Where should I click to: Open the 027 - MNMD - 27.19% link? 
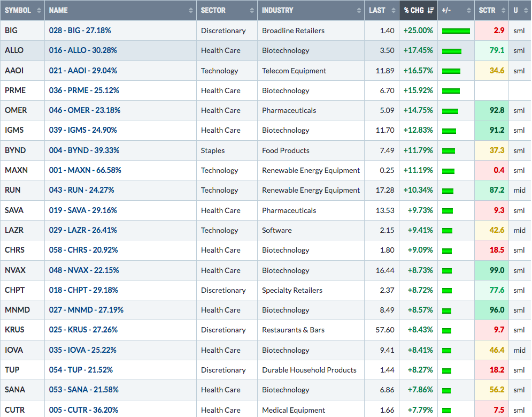(86, 310)
